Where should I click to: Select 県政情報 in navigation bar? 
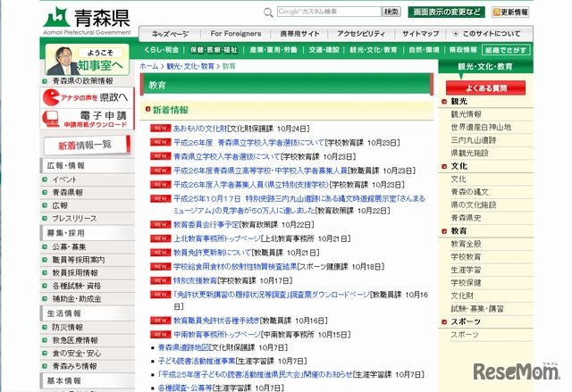click(463, 50)
